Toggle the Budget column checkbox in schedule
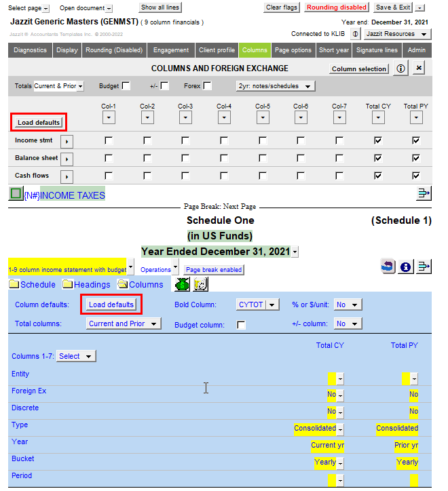Image resolution: width=448 pixels, height=491 pixels. (x=241, y=325)
